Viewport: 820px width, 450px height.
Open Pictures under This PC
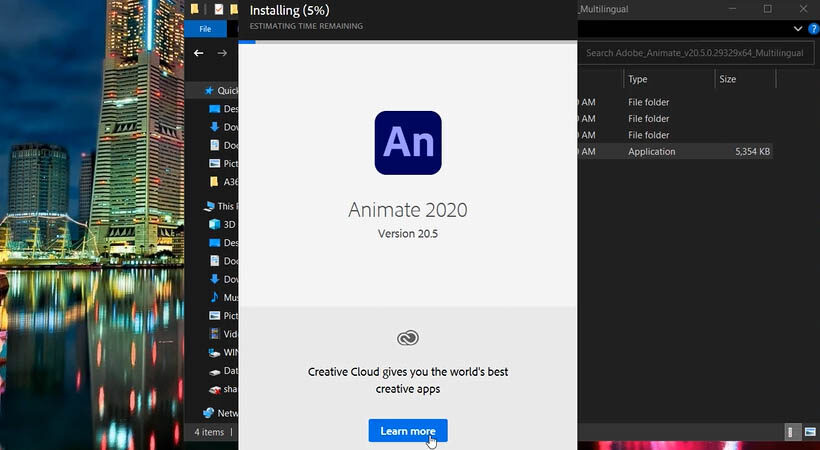click(223, 316)
